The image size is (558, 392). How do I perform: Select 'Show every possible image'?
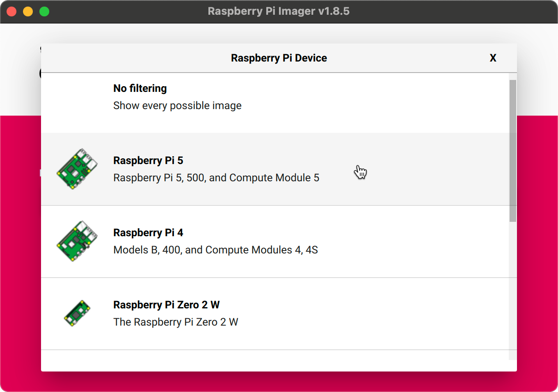click(x=177, y=105)
